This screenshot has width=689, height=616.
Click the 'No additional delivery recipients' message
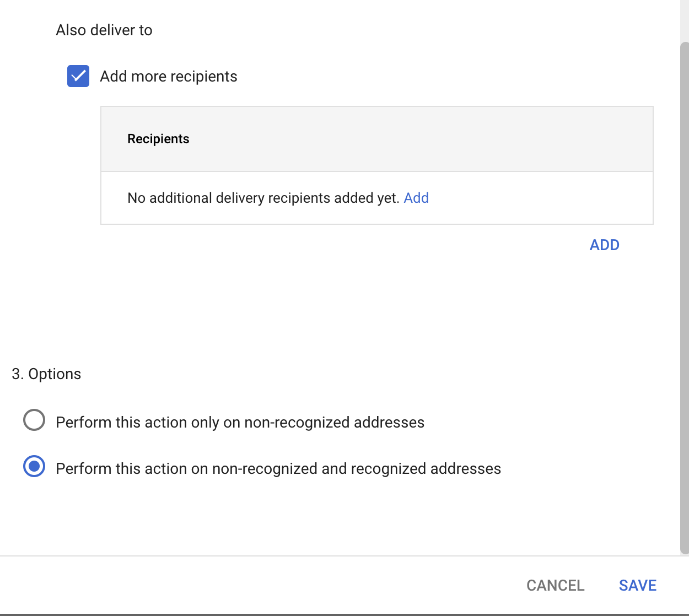click(x=263, y=198)
